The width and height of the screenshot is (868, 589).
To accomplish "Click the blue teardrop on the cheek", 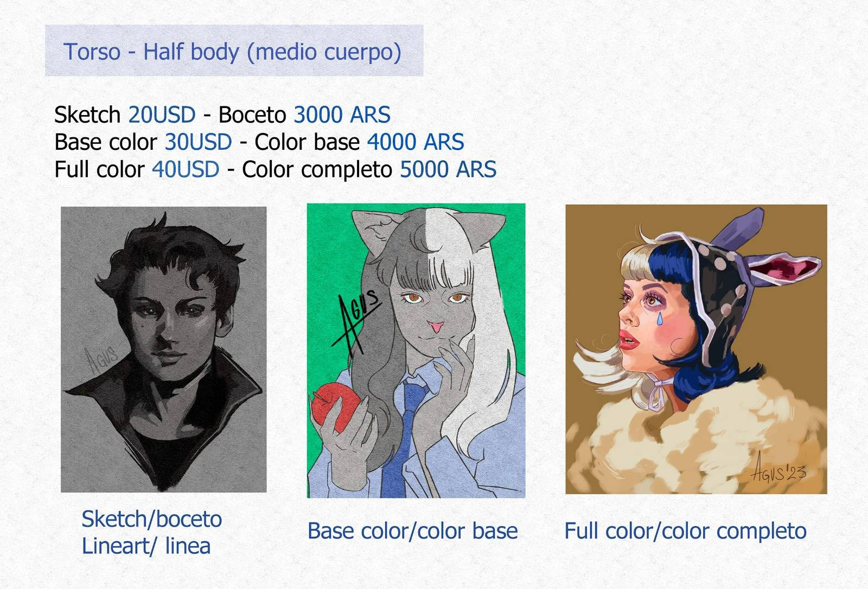I will 660,319.
